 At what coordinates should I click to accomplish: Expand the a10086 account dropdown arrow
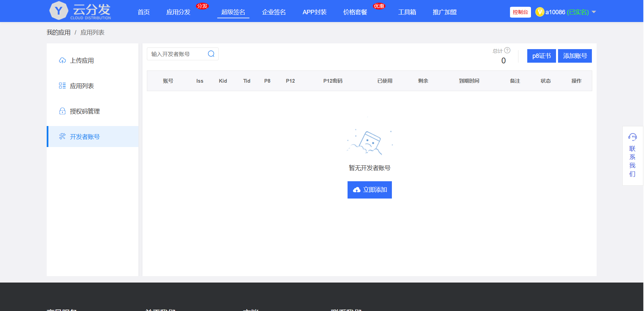[x=594, y=12]
